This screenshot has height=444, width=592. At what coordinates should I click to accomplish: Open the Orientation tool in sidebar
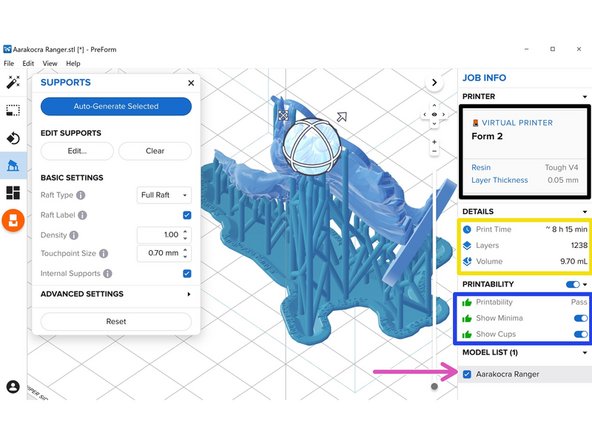click(x=13, y=138)
